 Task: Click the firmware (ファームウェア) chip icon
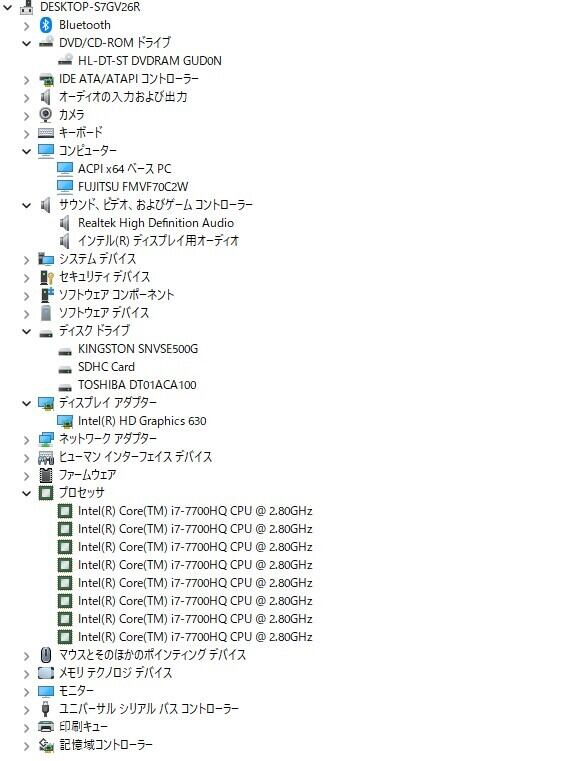(x=46, y=475)
